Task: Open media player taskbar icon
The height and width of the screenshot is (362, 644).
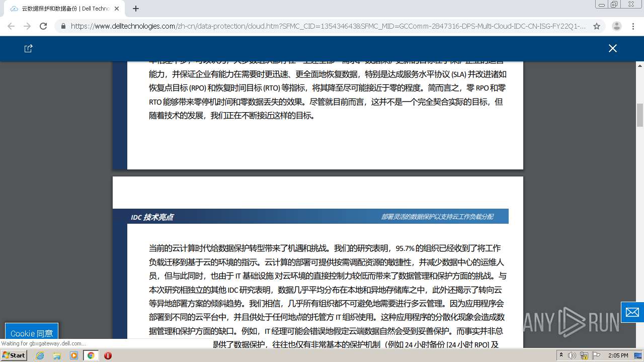Action: coord(74,355)
